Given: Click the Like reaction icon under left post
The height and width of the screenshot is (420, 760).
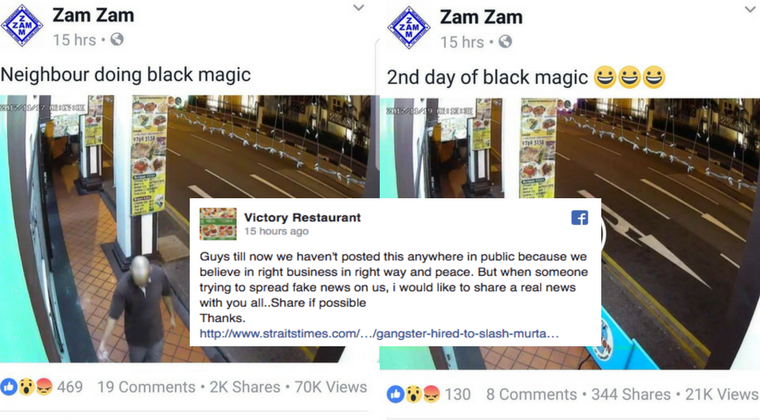Looking at the screenshot, I should click(9, 387).
